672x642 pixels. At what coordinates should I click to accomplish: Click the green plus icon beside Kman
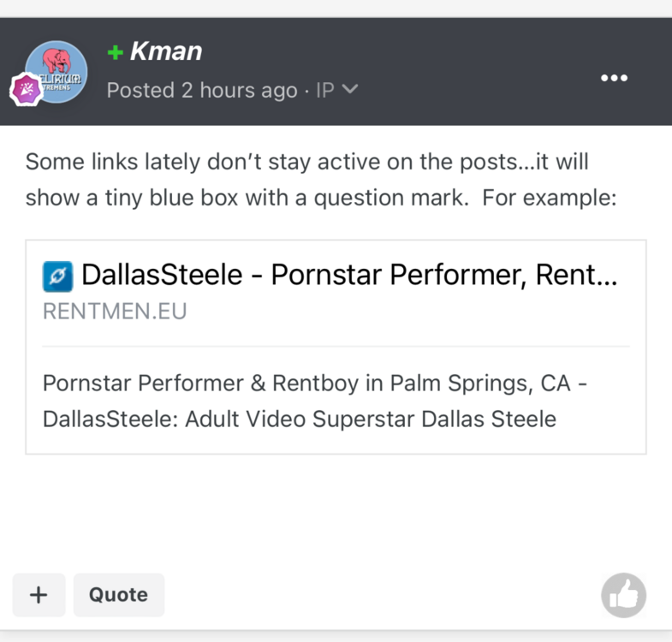116,53
